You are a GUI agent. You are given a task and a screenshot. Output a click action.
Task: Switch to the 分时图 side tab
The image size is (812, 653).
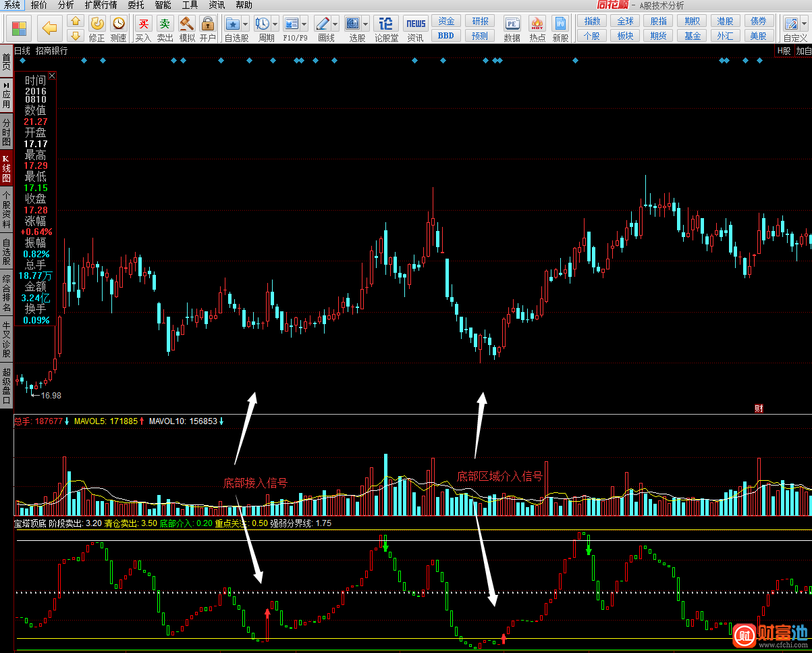click(x=6, y=132)
